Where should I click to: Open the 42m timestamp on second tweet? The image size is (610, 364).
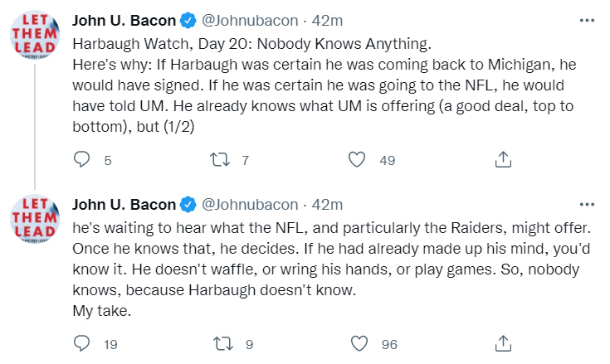327,205
